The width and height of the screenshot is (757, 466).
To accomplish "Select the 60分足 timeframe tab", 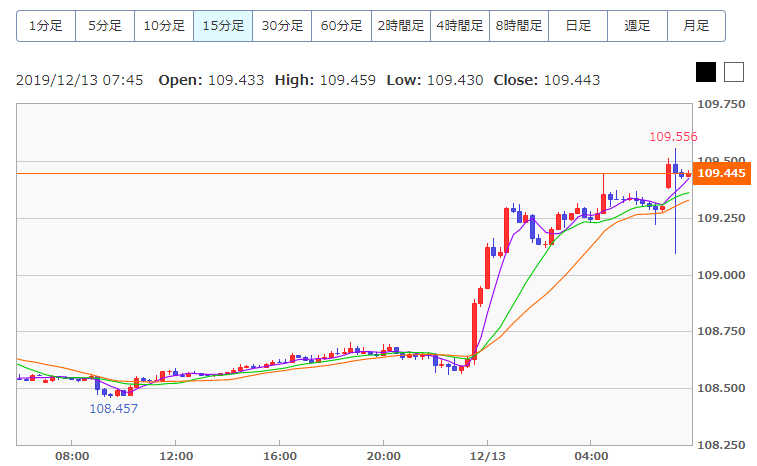I will (341, 26).
